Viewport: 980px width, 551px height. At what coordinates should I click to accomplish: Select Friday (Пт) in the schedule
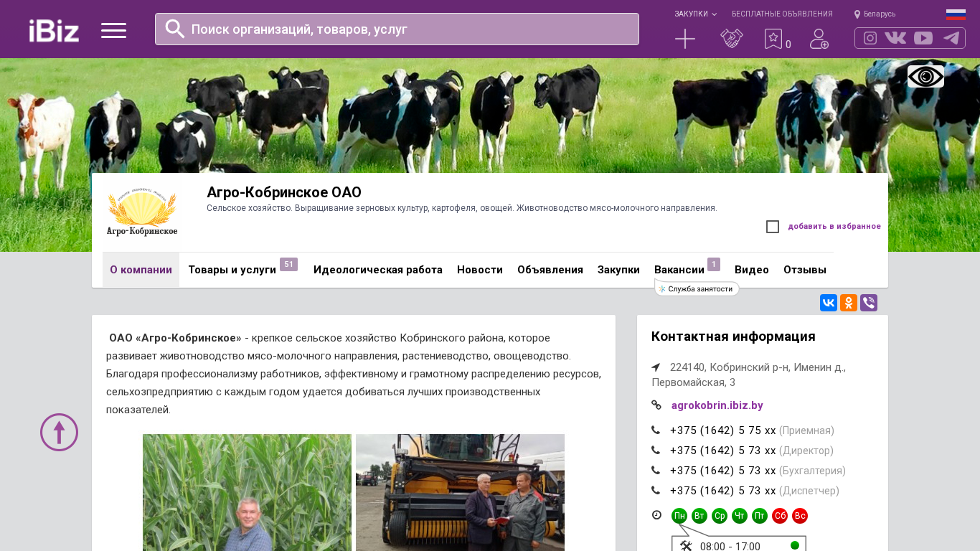(x=760, y=516)
